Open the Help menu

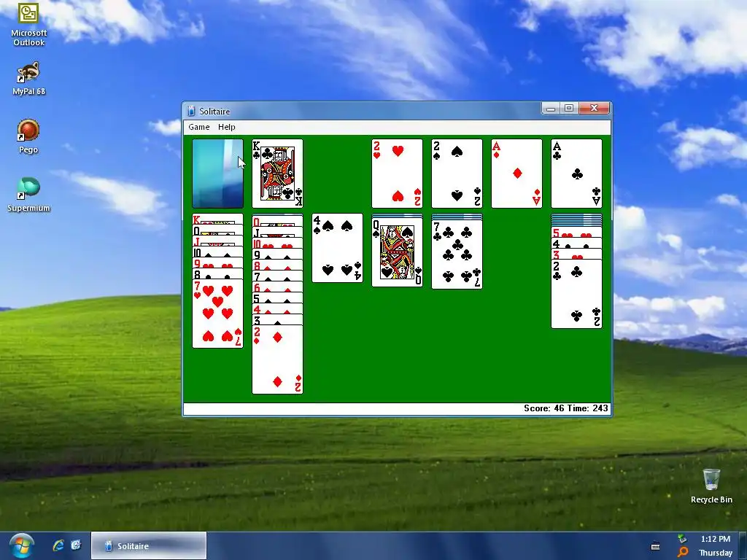pyautogui.click(x=226, y=127)
